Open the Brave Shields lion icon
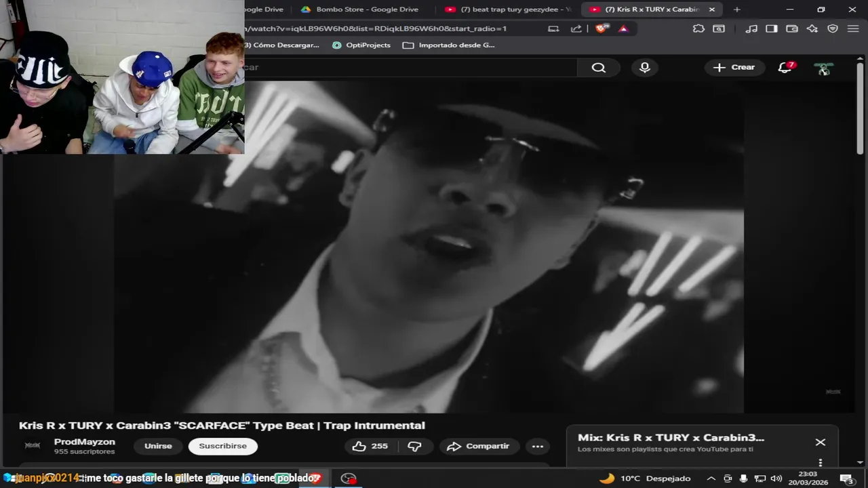This screenshot has width=868, height=488. (601, 28)
